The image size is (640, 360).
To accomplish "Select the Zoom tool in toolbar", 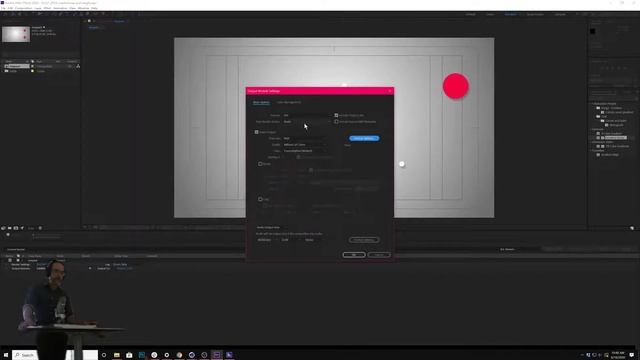I will pyautogui.click(x=25, y=14).
